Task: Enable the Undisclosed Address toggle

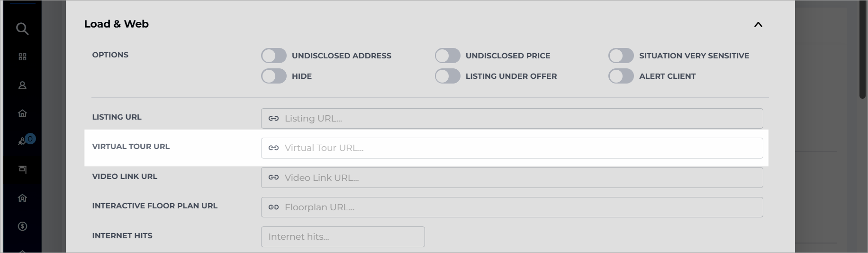Action: 274,56
